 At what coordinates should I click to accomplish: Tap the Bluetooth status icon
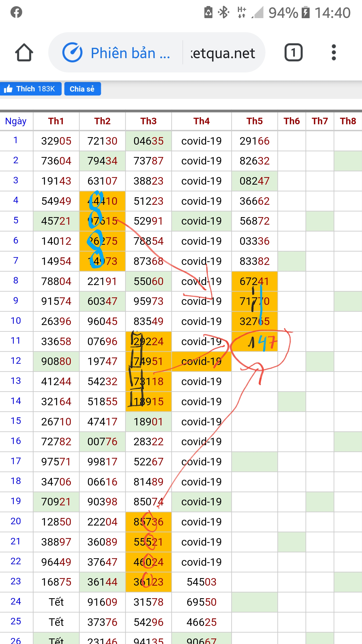coord(223,12)
